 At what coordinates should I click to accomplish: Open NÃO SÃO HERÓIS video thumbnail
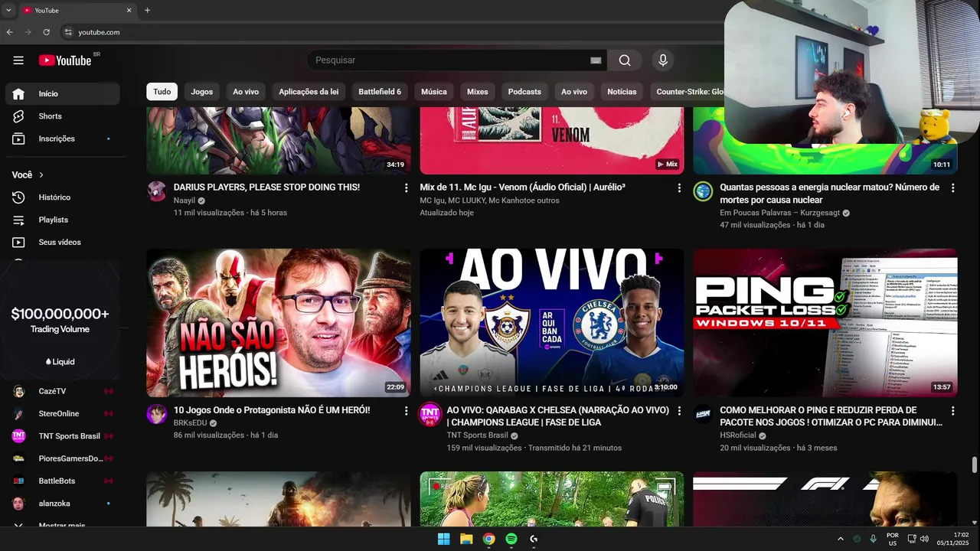click(279, 322)
